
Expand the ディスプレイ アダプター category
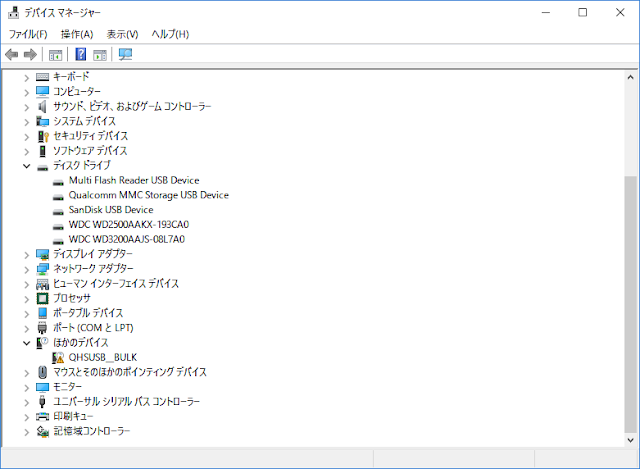click(x=27, y=255)
